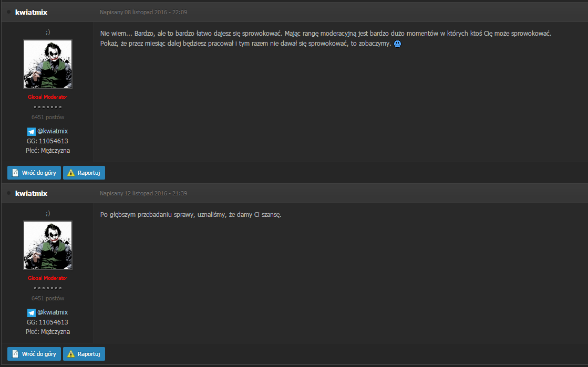Image resolution: width=588 pixels, height=367 pixels.
Task: Click post text starting 'Nie wiem... Bardzo'
Action: click(326, 34)
